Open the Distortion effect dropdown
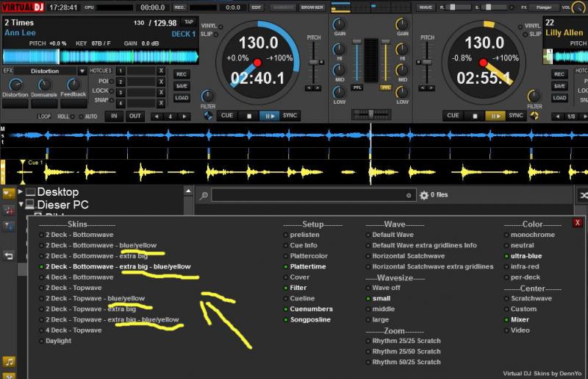This screenshot has width=588, height=379. pyautogui.click(x=82, y=71)
